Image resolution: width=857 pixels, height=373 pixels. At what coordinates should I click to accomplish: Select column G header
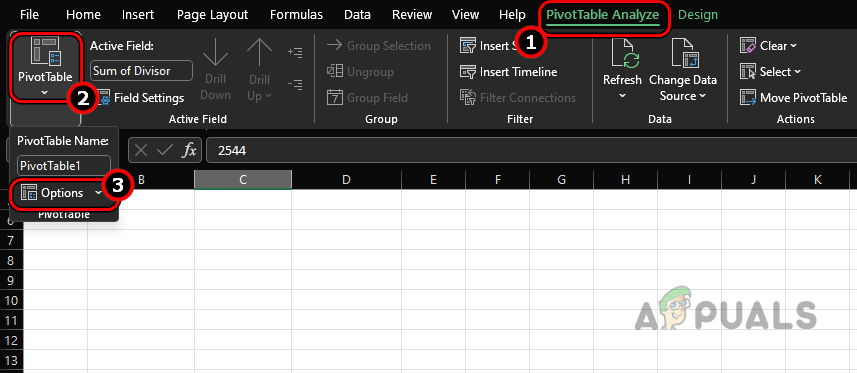[x=561, y=179]
